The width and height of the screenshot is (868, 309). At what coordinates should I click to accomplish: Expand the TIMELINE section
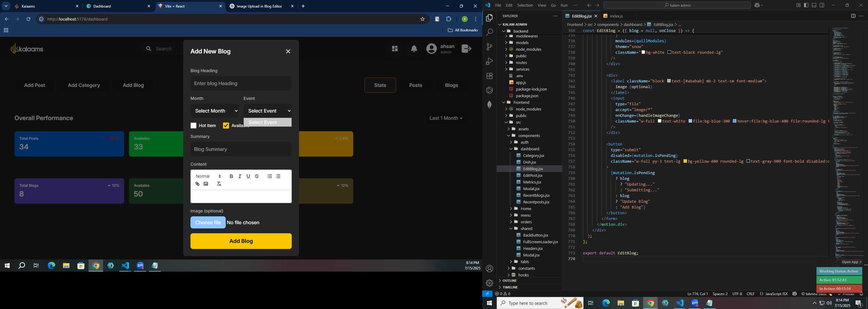point(510,287)
